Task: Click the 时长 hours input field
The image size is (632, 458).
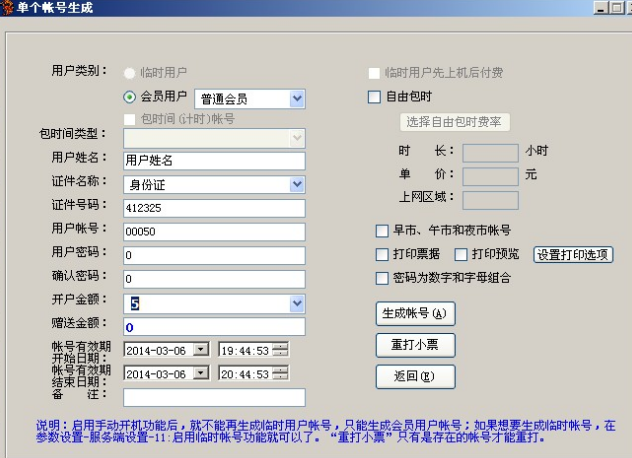Action: pyautogui.click(x=490, y=153)
